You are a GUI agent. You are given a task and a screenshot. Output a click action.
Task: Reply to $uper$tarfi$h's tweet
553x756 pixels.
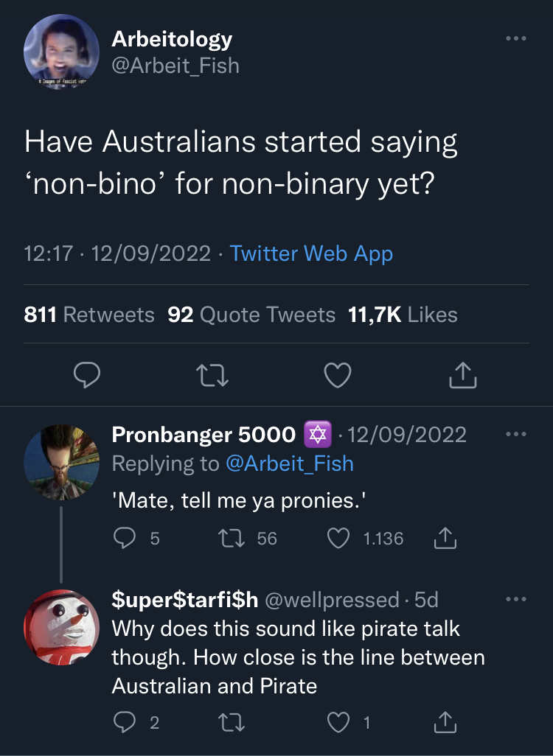125,722
